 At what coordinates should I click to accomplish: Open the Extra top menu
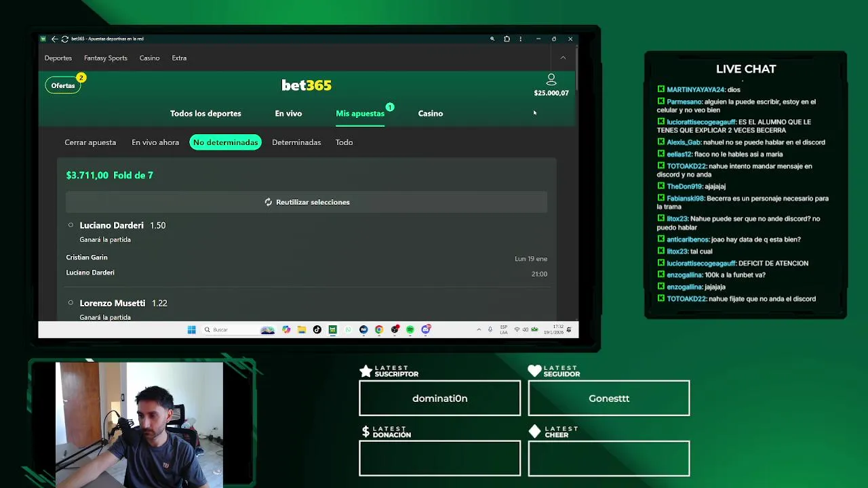coord(179,58)
